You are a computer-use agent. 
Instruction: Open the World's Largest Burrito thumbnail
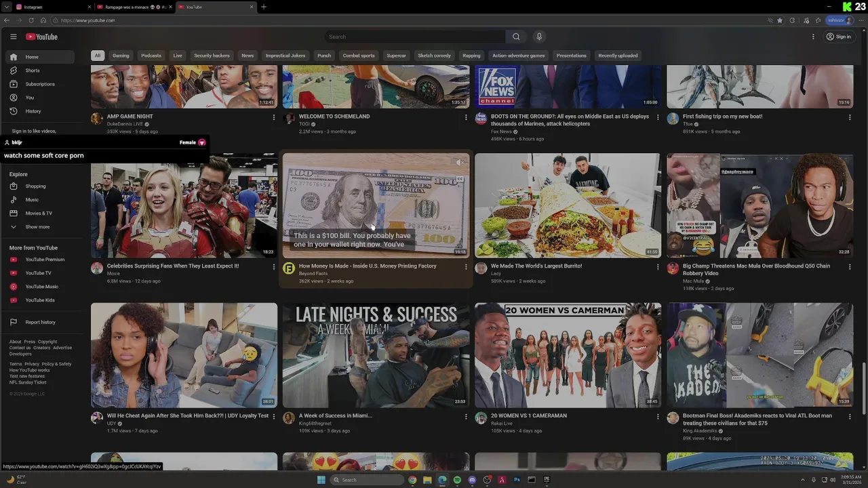tap(568, 205)
